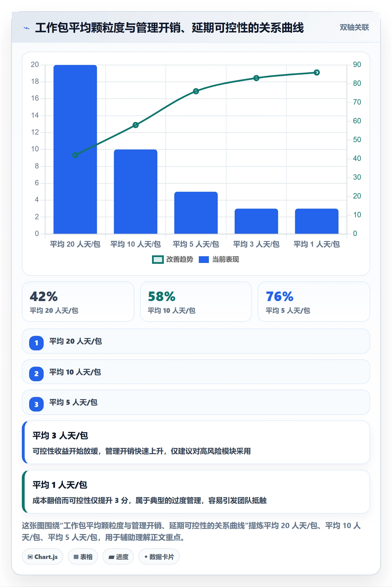This screenshot has height=587, width=392.
Task: Click the number 1 badge icon
Action: pyautogui.click(x=36, y=343)
